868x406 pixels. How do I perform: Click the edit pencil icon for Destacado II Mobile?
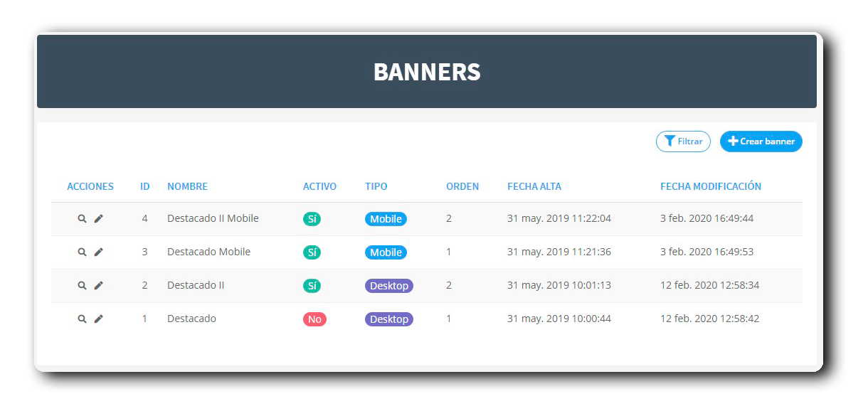(99, 219)
